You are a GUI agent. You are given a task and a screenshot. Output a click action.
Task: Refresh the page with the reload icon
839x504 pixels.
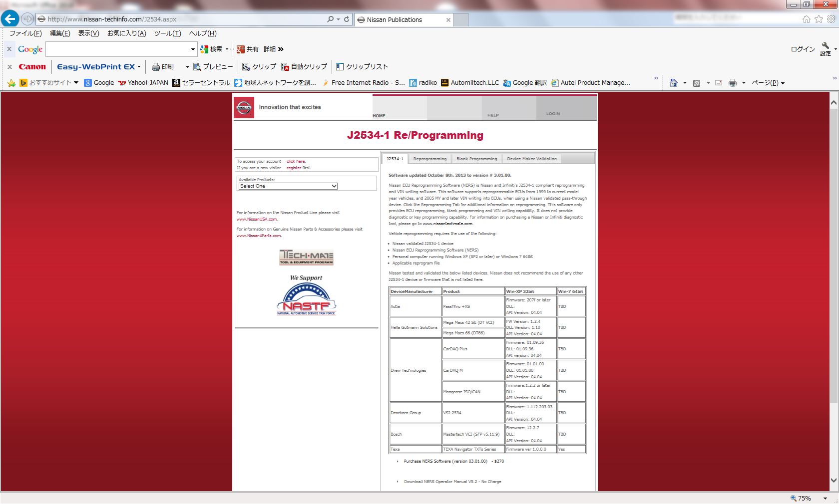[347, 19]
